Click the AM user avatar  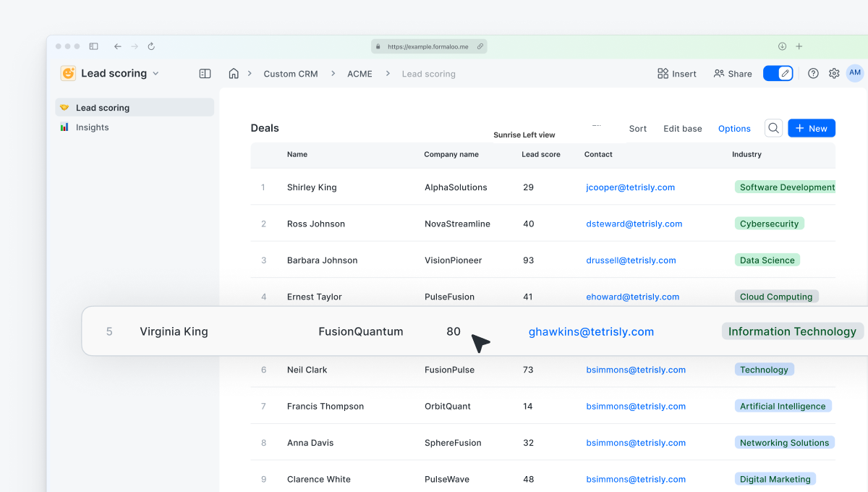click(855, 73)
